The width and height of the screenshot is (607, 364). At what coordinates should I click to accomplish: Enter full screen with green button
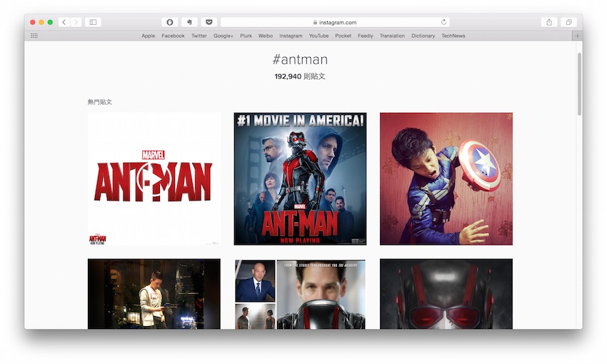pyautogui.click(x=50, y=22)
